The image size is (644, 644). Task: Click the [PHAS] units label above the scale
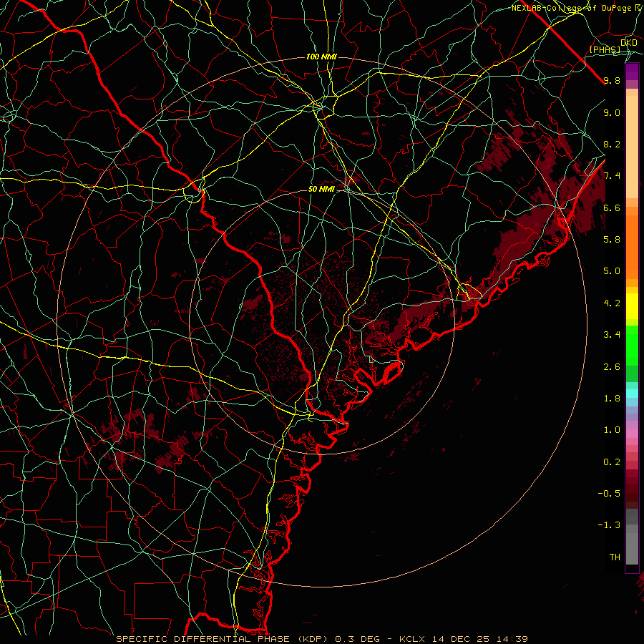pos(605,49)
